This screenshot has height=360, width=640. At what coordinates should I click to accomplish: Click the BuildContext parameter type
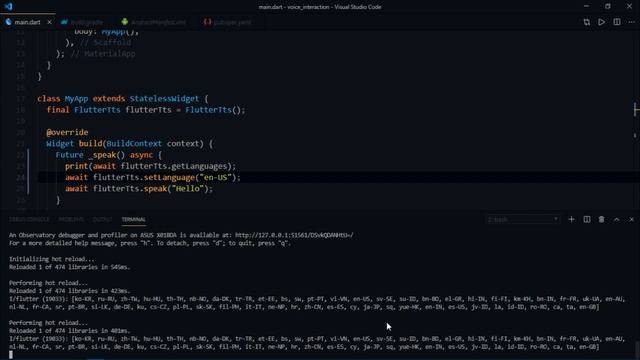click(x=134, y=144)
